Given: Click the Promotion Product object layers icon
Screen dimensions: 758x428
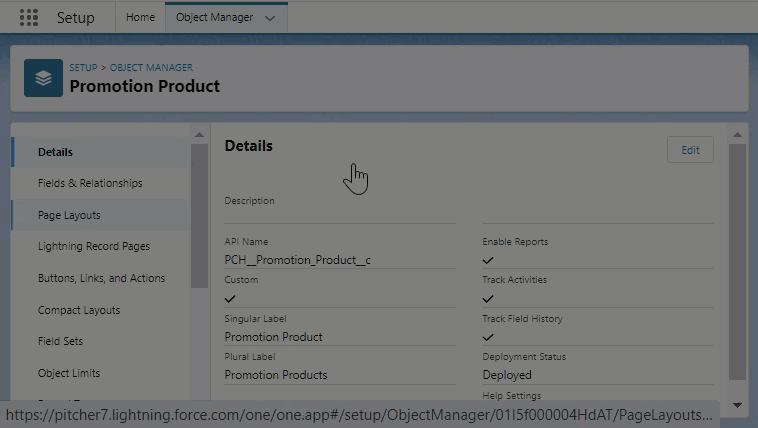Looking at the screenshot, I should [x=43, y=77].
